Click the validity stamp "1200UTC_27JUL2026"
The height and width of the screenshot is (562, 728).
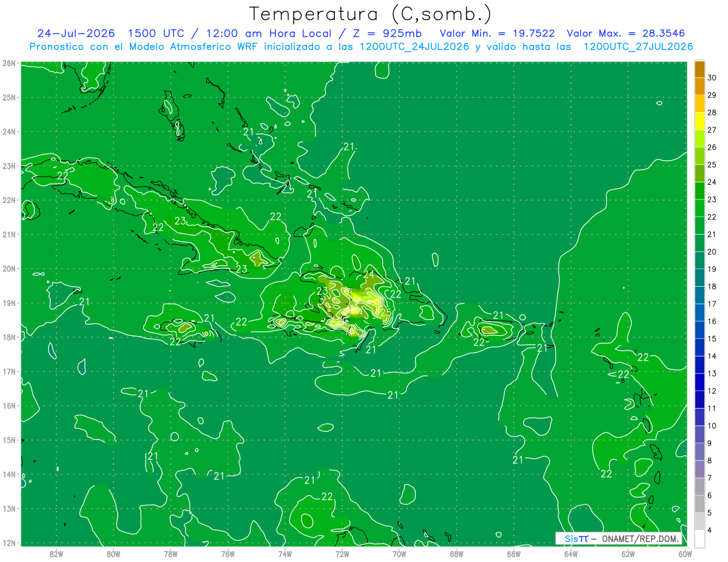point(638,47)
